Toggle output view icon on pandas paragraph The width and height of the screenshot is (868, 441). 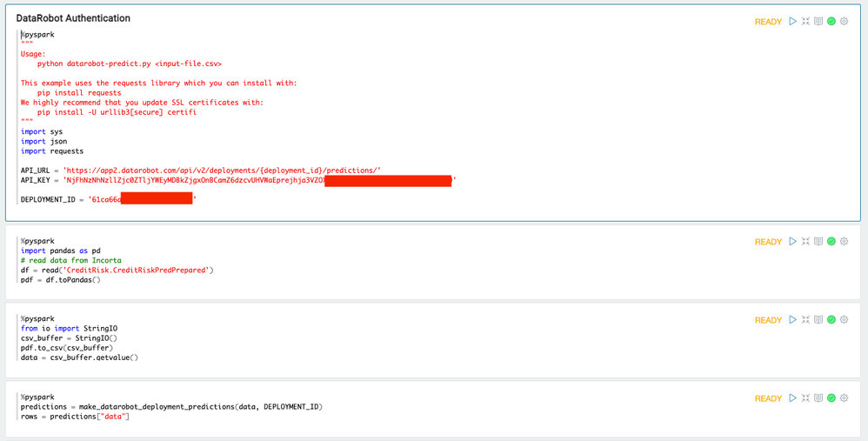818,242
